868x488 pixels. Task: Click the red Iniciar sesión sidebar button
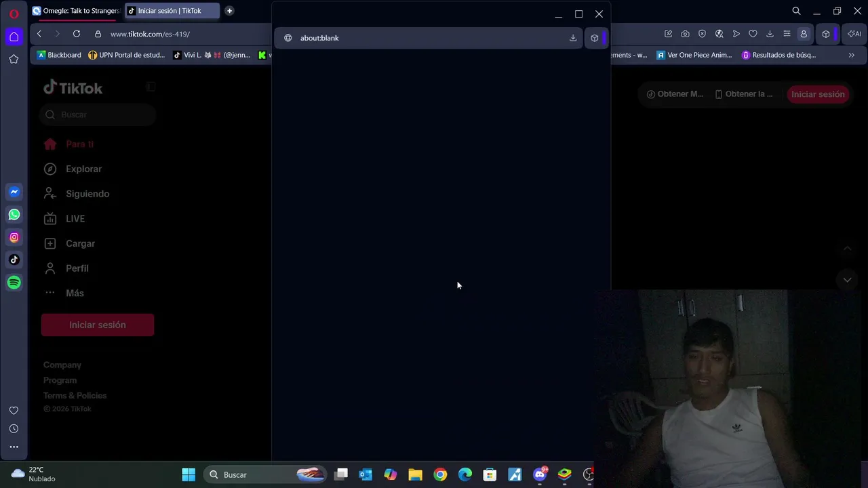coord(98,325)
